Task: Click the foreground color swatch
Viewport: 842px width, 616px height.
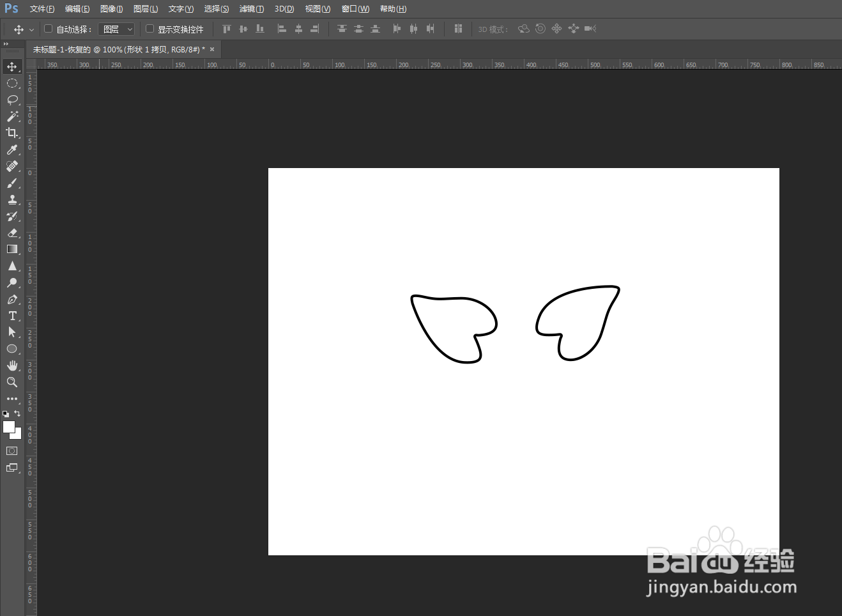Action: [x=8, y=426]
